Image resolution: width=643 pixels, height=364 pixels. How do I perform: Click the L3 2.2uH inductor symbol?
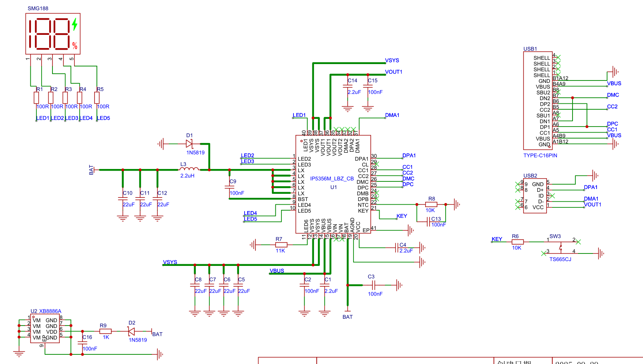189,169
